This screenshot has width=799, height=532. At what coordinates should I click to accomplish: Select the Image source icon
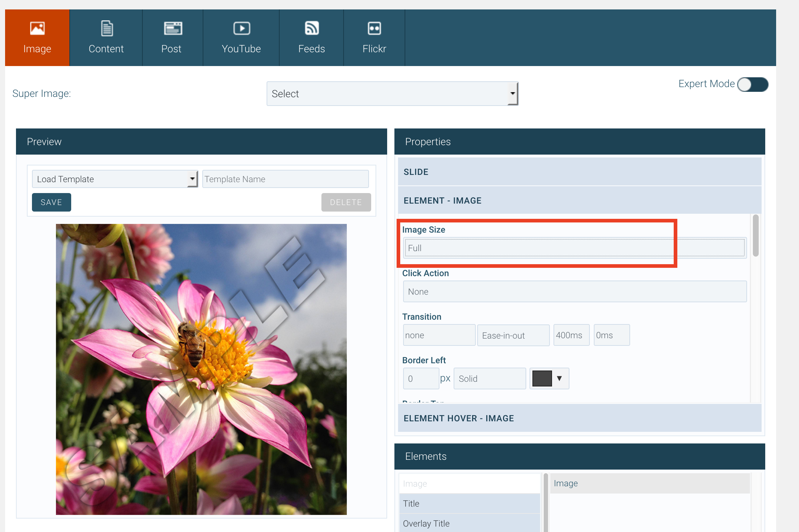[37, 29]
